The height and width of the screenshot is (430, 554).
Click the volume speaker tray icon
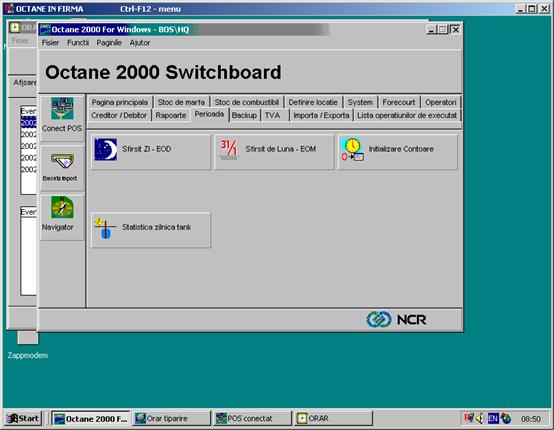point(479,419)
